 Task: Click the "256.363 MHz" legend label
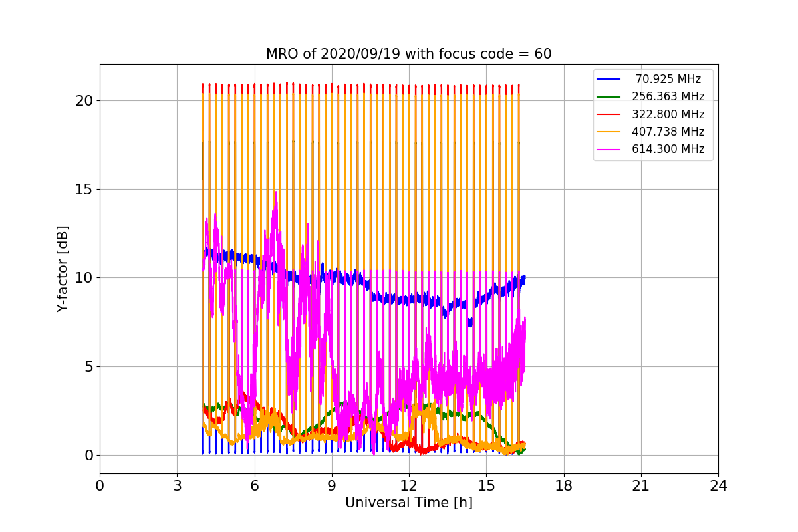[668, 96]
